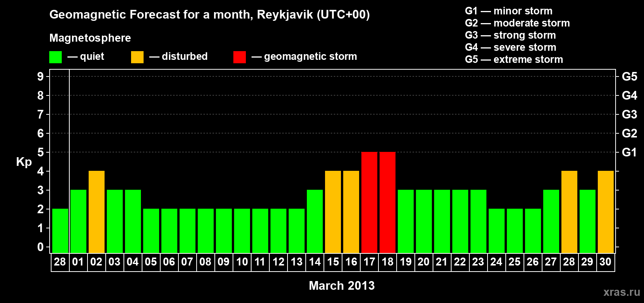Click the 'G1 — minor storm' legend text
Screen dimensions: 644x303
(508, 11)
